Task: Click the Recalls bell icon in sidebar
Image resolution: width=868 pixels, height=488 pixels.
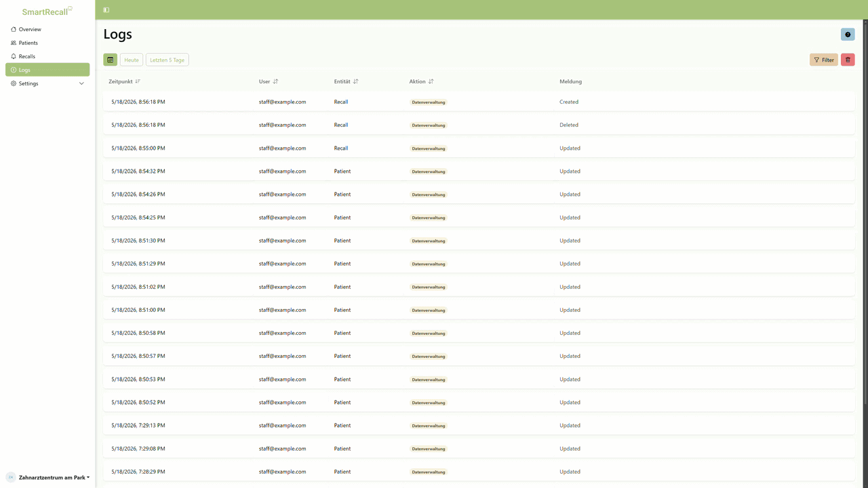Action: (14, 56)
